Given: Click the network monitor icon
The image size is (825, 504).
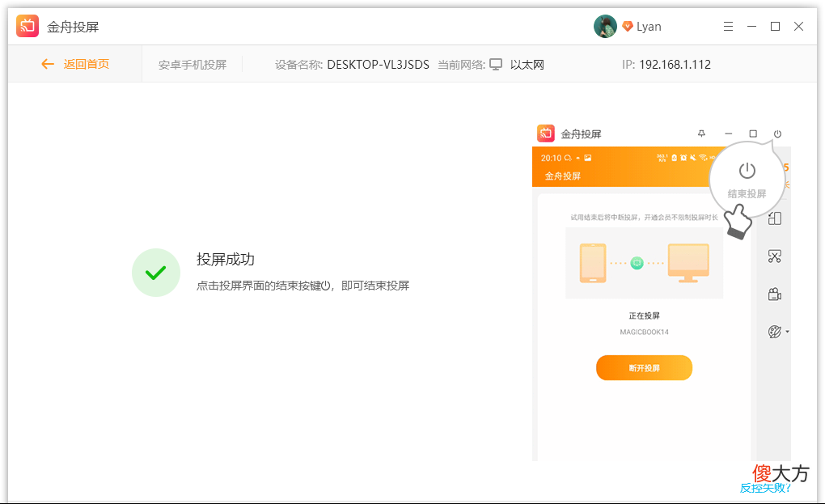Looking at the screenshot, I should (x=496, y=64).
